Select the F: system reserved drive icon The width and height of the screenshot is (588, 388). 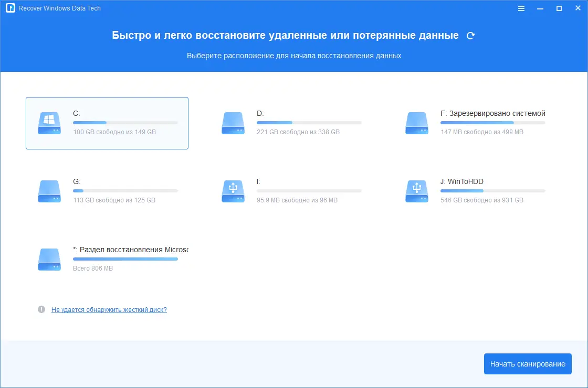(x=417, y=123)
